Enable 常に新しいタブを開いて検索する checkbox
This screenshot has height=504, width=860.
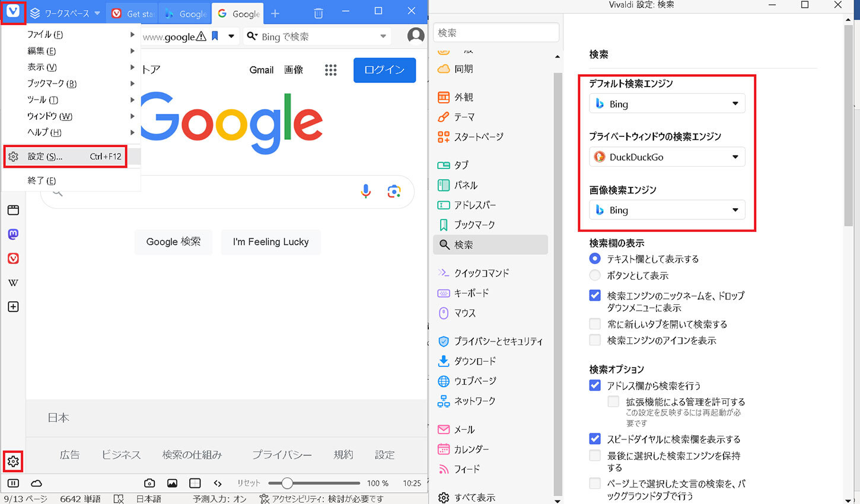click(595, 324)
